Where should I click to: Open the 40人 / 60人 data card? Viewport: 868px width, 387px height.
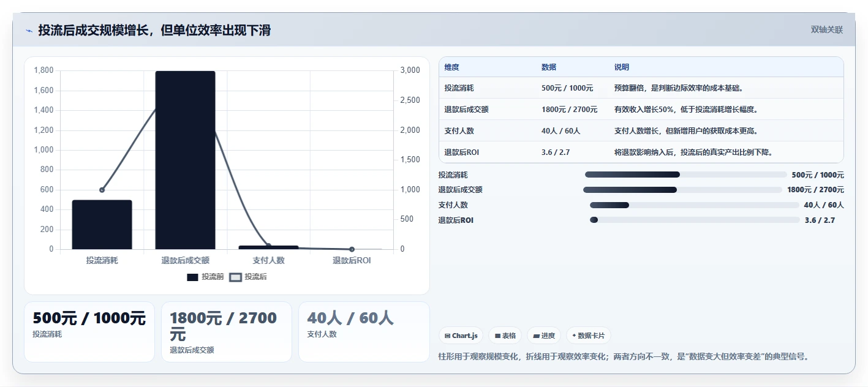tap(364, 332)
